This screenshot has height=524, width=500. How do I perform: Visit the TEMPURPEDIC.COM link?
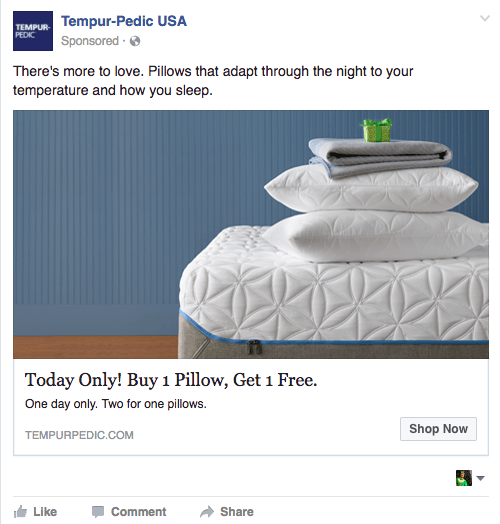click(79, 435)
